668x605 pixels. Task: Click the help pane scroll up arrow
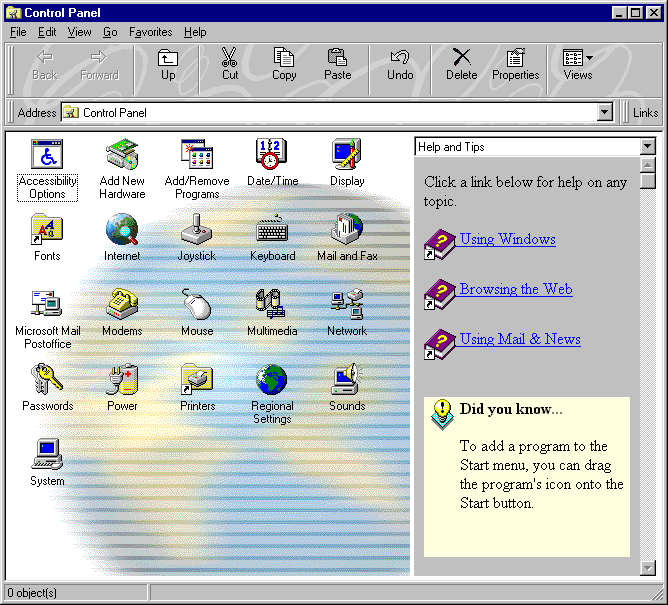tap(648, 165)
